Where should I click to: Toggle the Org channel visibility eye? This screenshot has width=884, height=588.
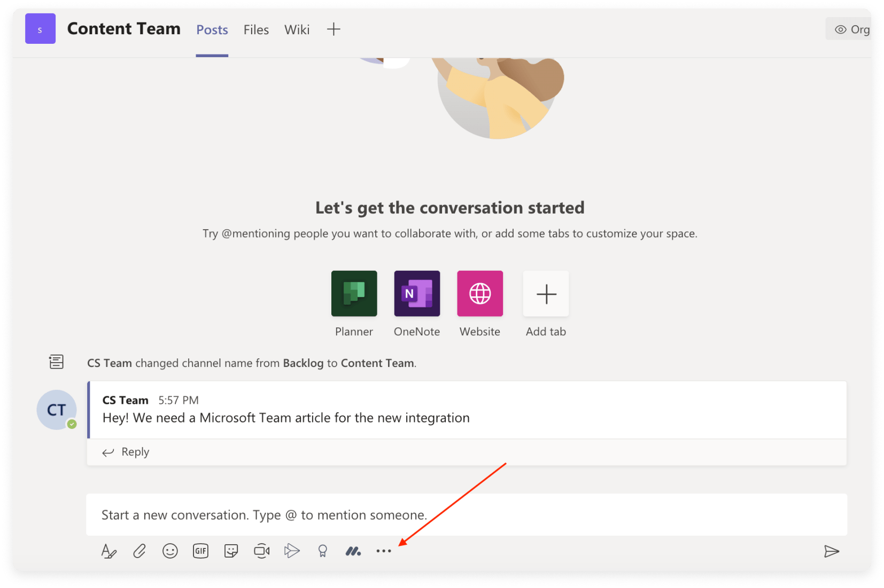coord(840,29)
